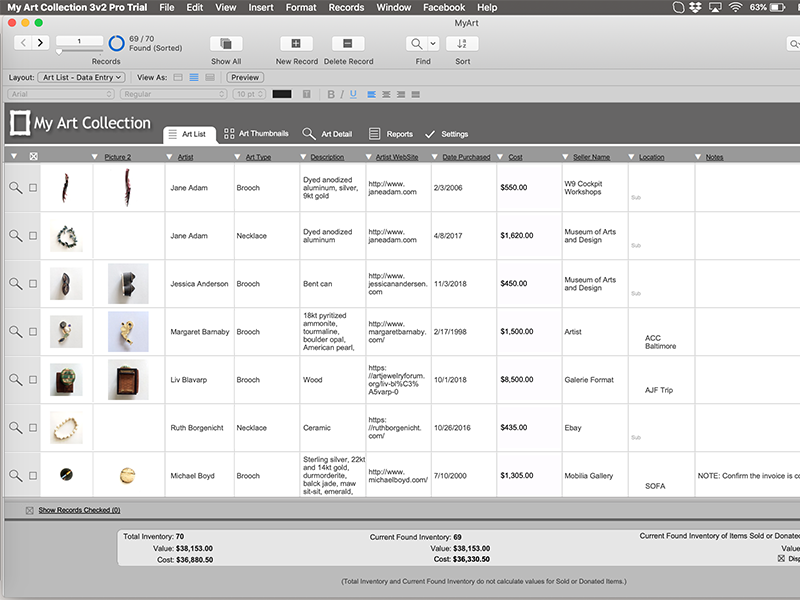Click the Preview button
This screenshot has width=800, height=600.
tap(245, 78)
